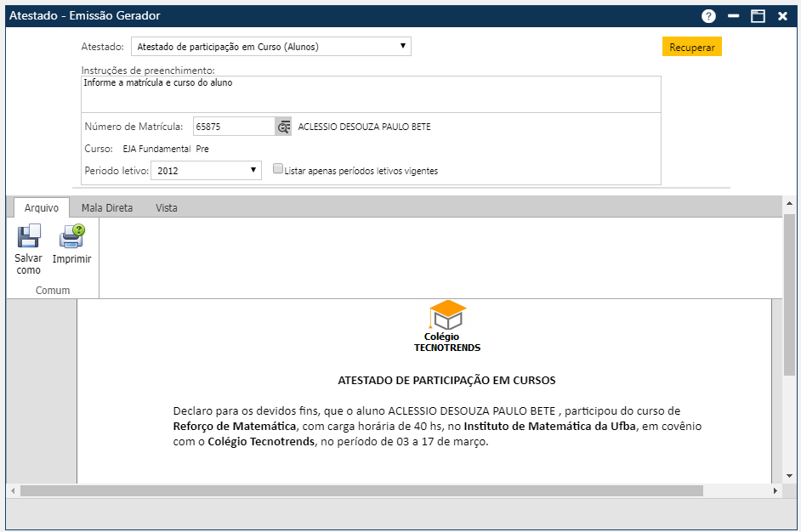This screenshot has width=801, height=532.
Task: Click the help question mark icon
Action: (x=708, y=16)
